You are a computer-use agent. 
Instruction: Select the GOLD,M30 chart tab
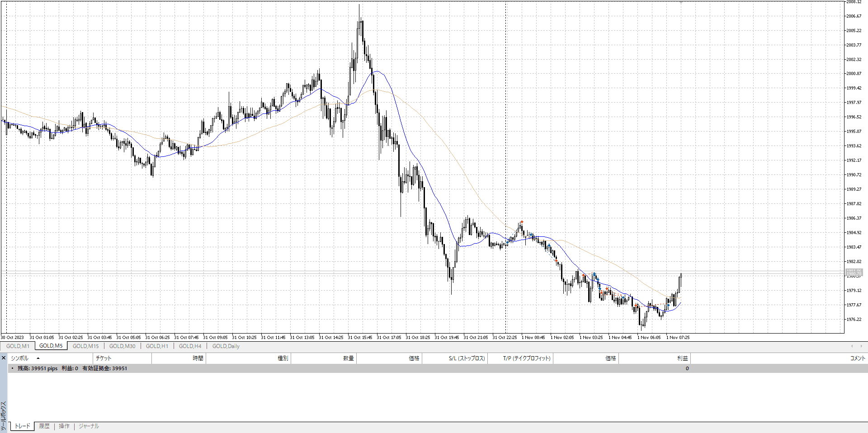[x=122, y=346]
